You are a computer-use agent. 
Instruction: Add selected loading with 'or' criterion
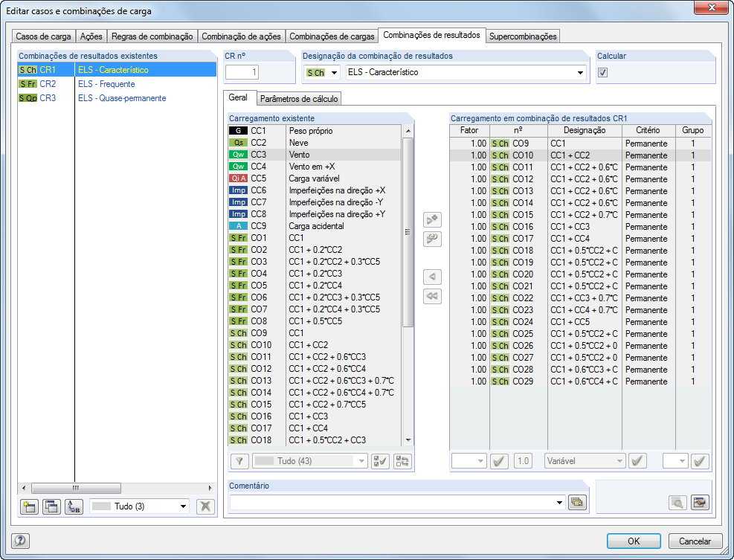(432, 239)
